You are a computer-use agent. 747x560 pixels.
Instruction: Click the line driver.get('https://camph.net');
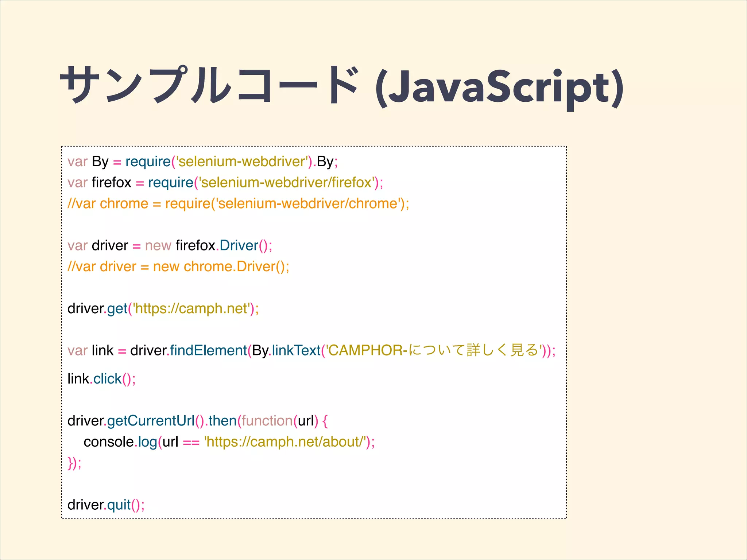coord(163,309)
